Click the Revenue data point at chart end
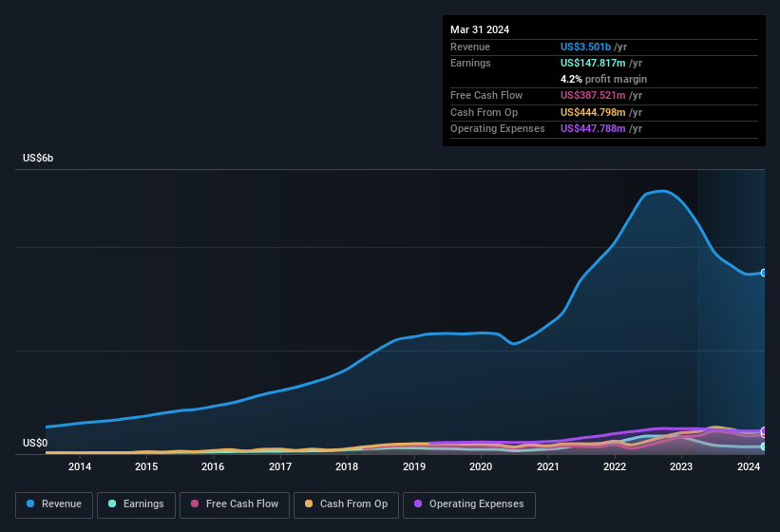Image resolution: width=780 pixels, height=532 pixels. point(764,273)
